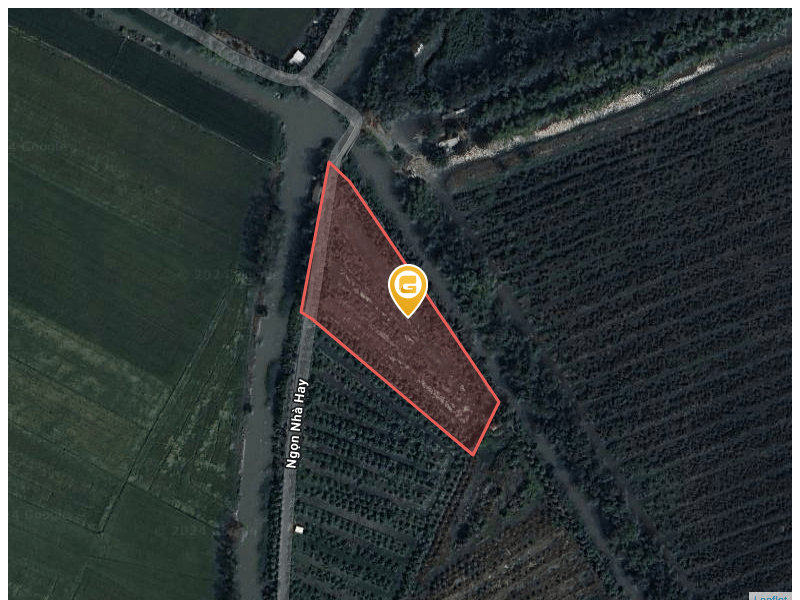Click the house among trees north of the parcel
Image resolution: width=800 pixels, height=600 pixels.
450,142
